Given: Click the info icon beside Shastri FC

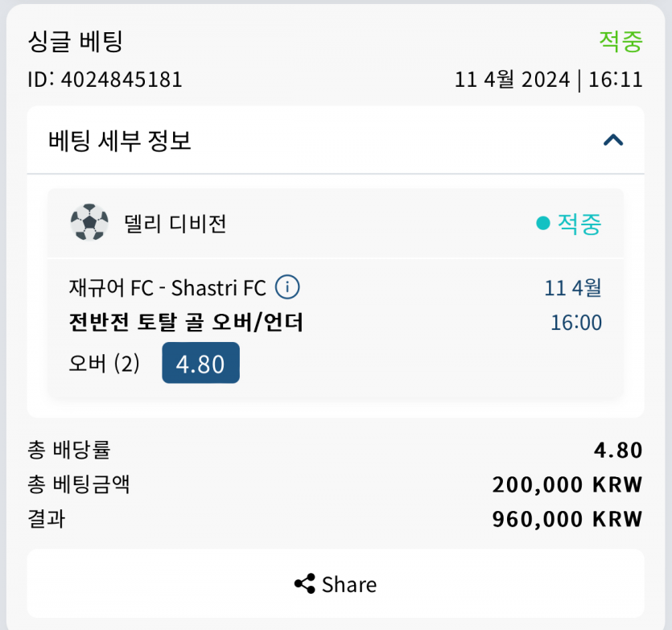Looking at the screenshot, I should click(x=287, y=287).
